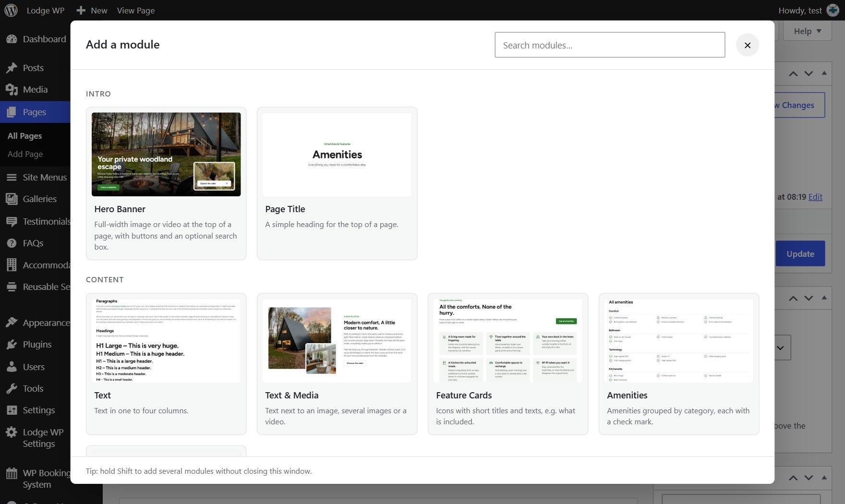This screenshot has width=845, height=504.
Task: Click the FAQs question mark icon
Action: click(12, 243)
